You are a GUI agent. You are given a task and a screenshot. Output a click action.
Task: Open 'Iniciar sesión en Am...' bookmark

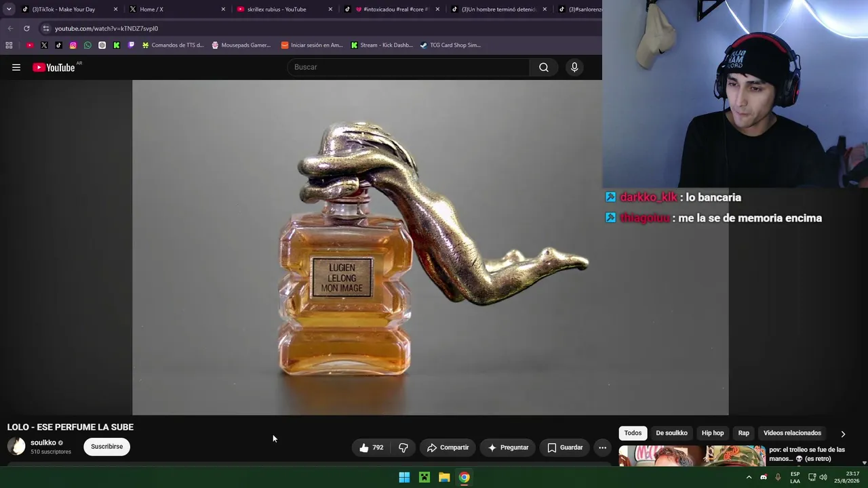(312, 45)
